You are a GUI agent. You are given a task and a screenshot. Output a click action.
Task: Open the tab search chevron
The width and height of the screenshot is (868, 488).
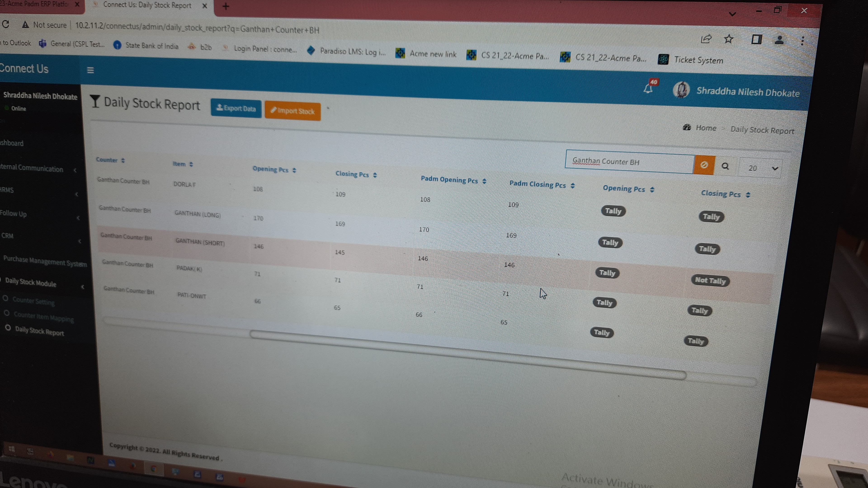(x=732, y=14)
